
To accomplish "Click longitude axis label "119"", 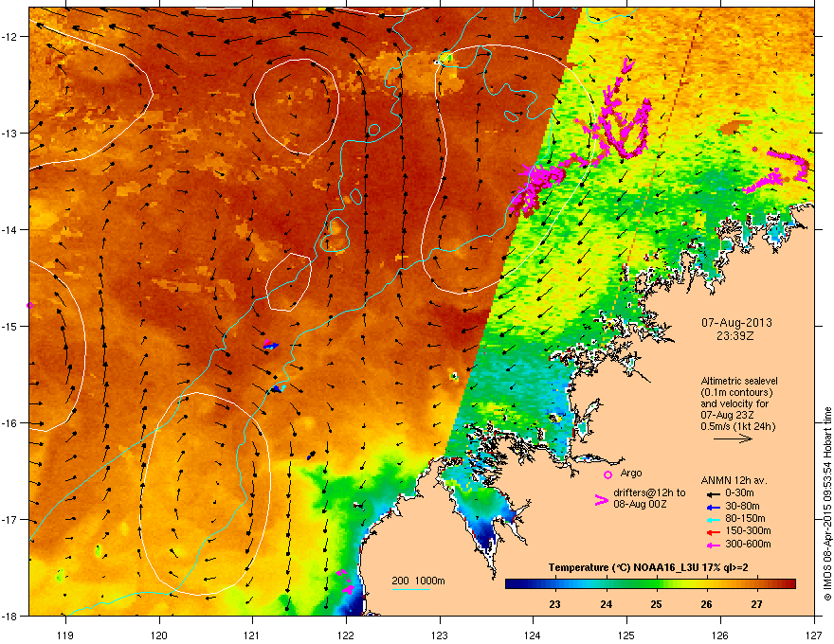I will pyautogui.click(x=65, y=635).
